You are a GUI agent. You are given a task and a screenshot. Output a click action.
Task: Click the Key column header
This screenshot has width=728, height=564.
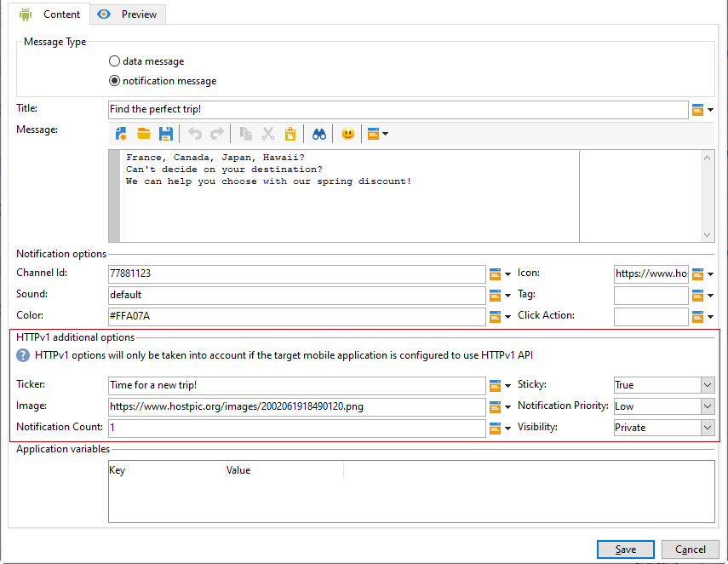pos(167,470)
